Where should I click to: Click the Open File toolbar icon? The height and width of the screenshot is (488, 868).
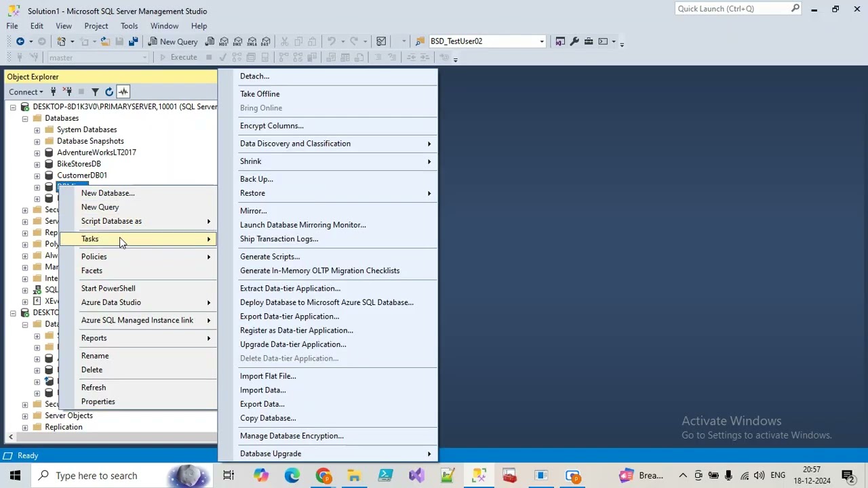105,41
